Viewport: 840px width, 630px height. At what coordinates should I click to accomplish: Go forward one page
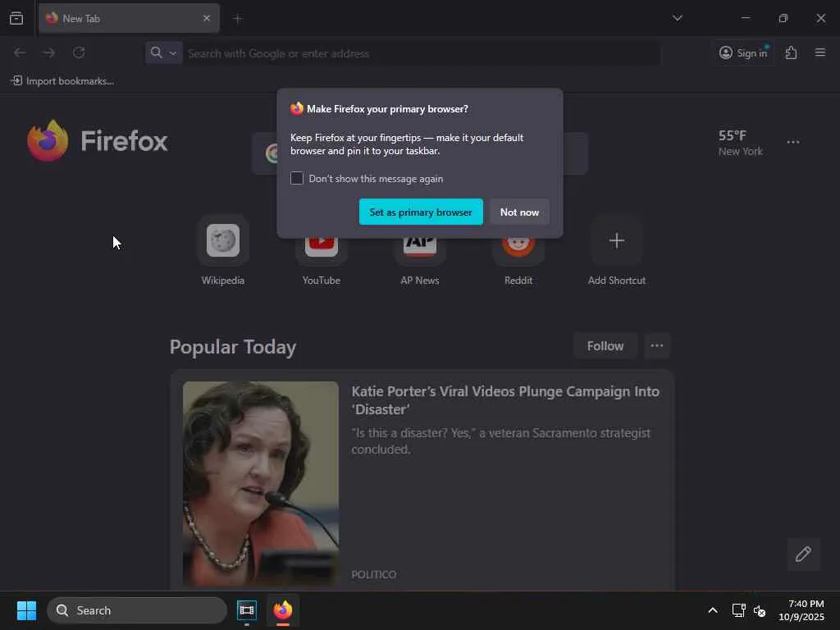tap(48, 52)
